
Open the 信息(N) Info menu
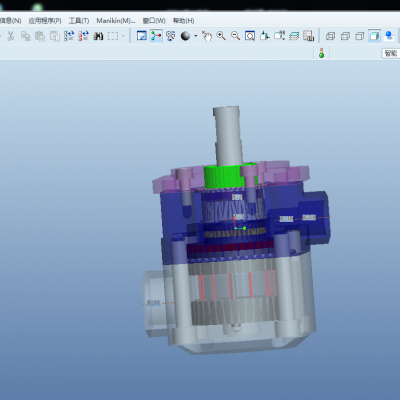click(x=10, y=21)
